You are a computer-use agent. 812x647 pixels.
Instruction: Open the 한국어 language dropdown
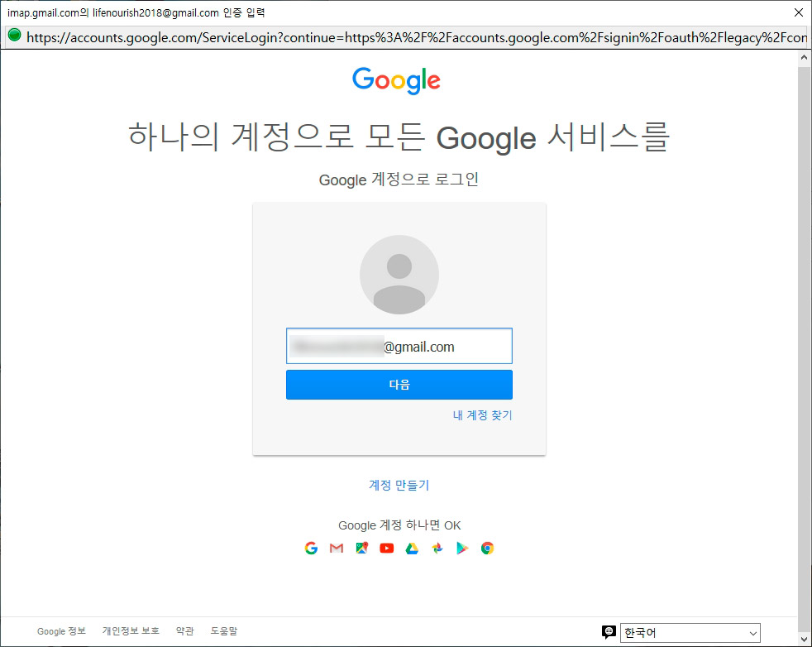(x=690, y=632)
